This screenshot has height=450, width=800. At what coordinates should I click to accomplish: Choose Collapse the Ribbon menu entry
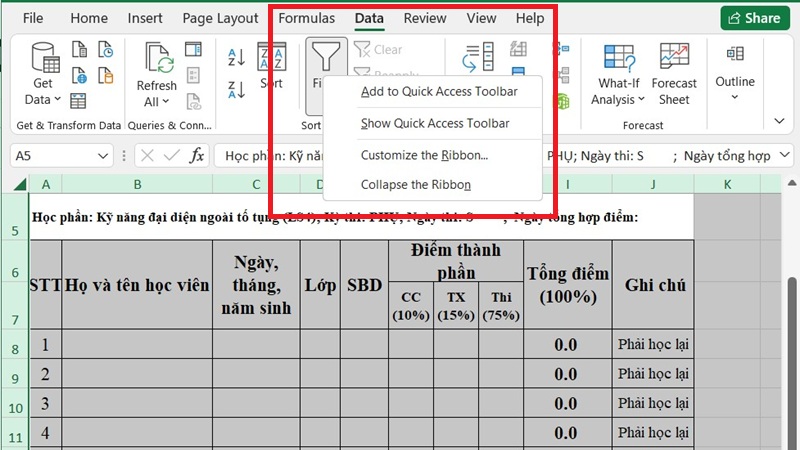point(433,185)
